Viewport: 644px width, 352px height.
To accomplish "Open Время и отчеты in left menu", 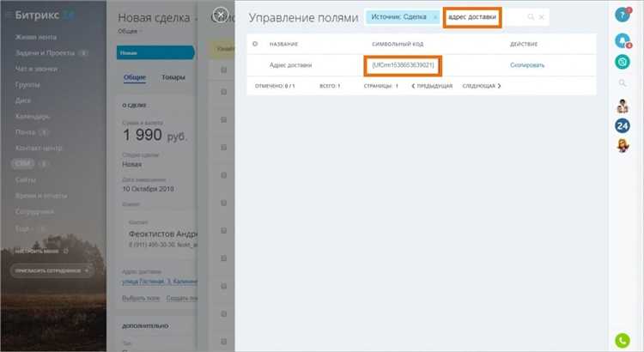I will tap(40, 196).
